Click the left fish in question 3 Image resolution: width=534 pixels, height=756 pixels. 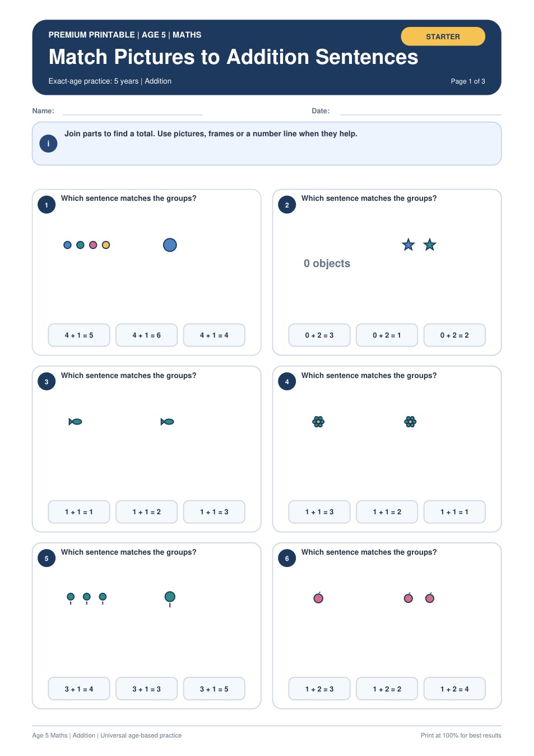click(75, 422)
